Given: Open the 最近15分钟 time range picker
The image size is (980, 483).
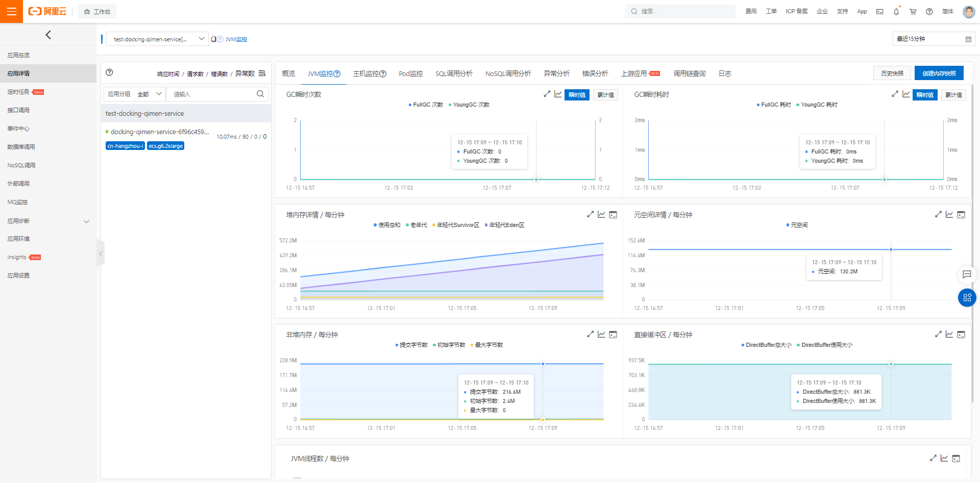Looking at the screenshot, I should pos(934,39).
